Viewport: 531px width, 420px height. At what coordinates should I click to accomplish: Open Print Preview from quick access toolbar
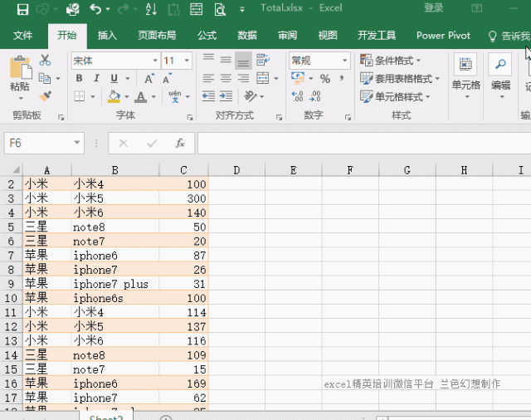pyautogui.click(x=220, y=9)
